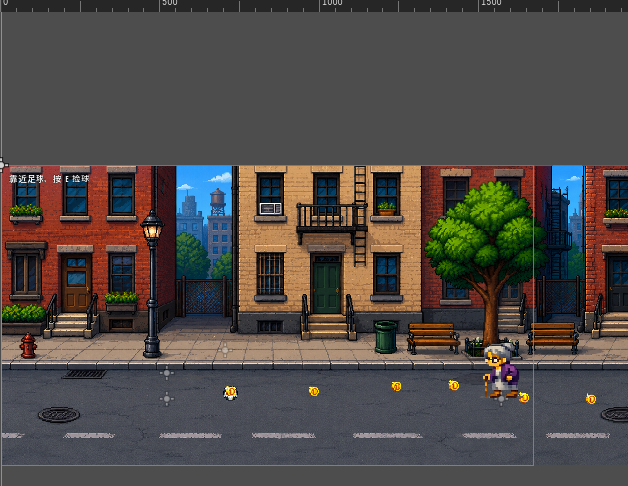Image resolution: width=628 pixels, height=486 pixels.
Task: Select the coin below the green trash can
Action: (x=396, y=386)
